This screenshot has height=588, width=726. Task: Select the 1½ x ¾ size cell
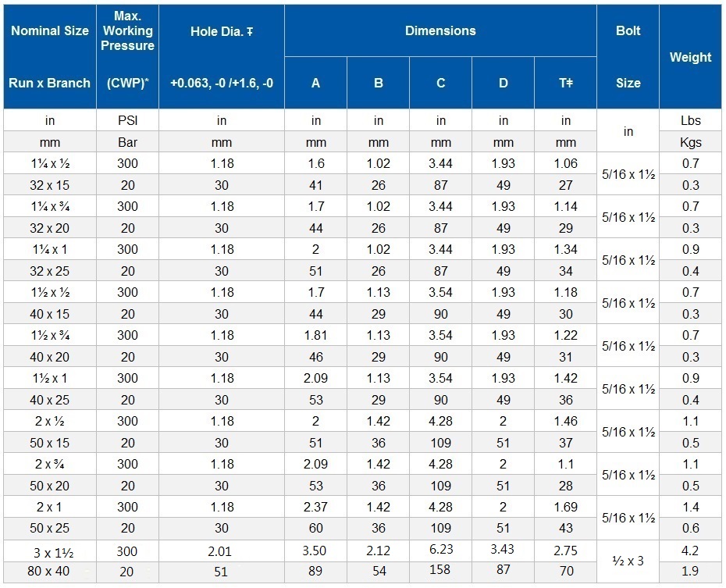(49, 335)
